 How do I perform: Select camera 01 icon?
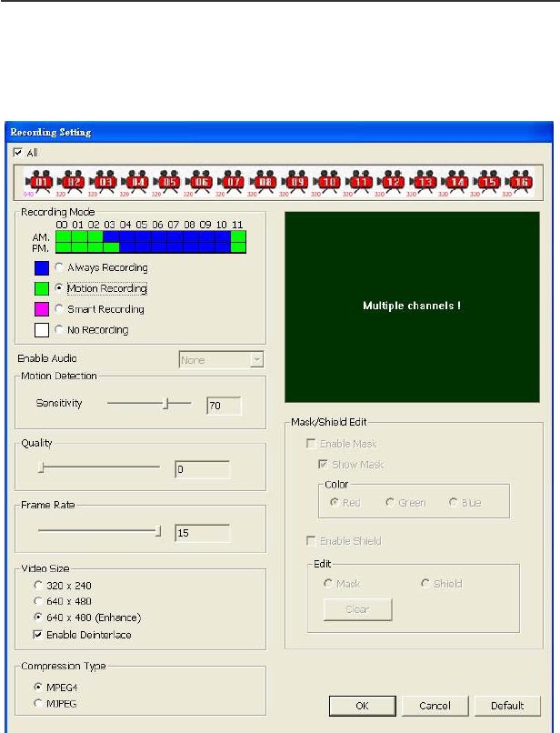[39, 180]
